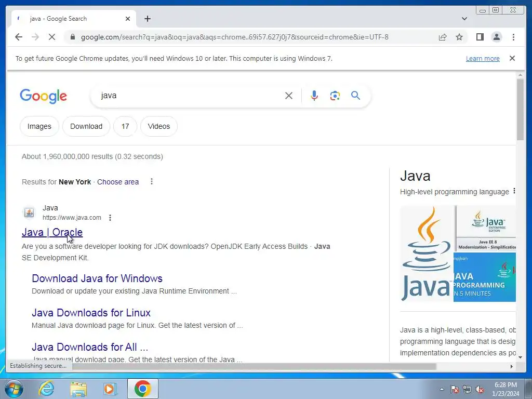Close the 'java - Google Search' tab
The image size is (532, 399).
tap(128, 19)
